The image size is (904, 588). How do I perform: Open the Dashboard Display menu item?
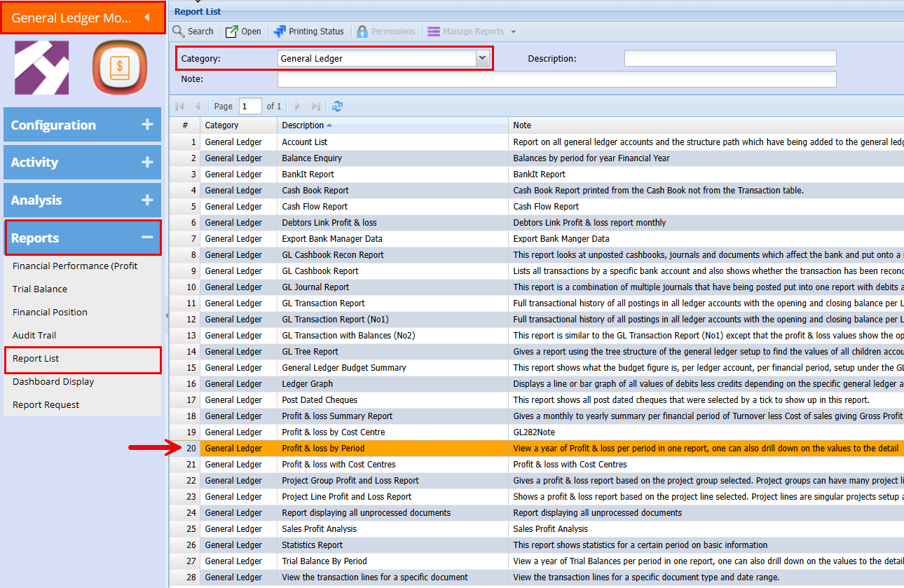[x=53, y=381]
